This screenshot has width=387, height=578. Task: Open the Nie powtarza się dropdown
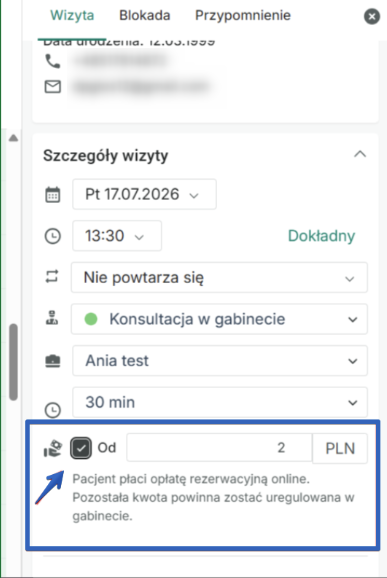[219, 278]
